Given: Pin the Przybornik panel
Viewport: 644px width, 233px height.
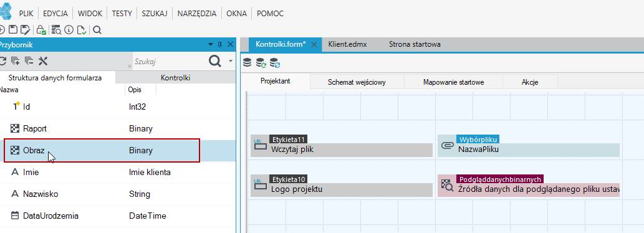Looking at the screenshot, I should click(x=219, y=44).
